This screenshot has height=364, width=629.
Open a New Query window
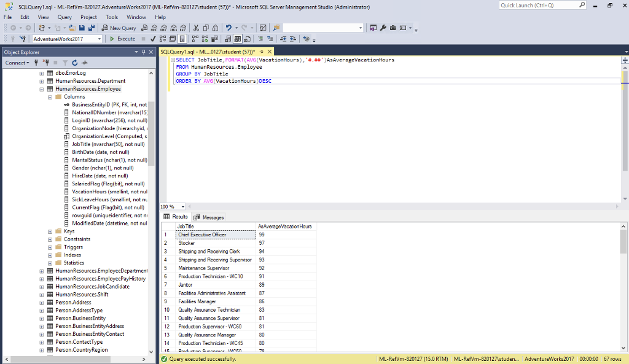[x=119, y=28]
